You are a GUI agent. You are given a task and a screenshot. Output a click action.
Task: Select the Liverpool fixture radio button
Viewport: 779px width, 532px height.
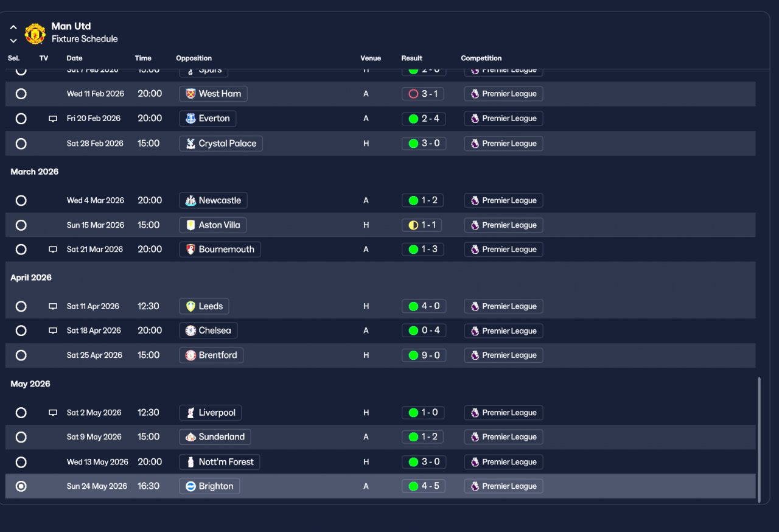(x=21, y=413)
